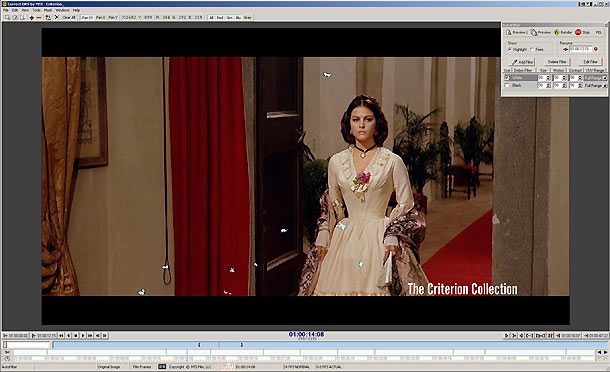Open the Tools menu
The image size is (610, 372).
(x=37, y=10)
